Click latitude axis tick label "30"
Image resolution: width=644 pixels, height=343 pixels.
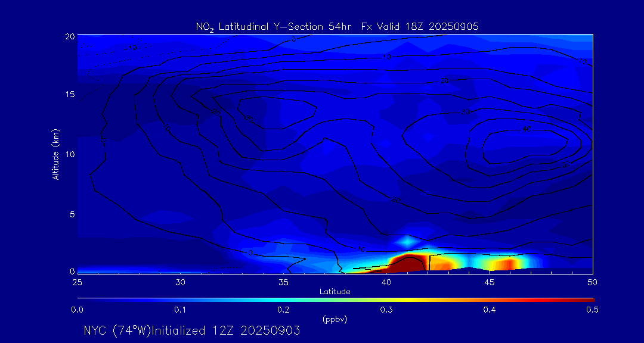(x=180, y=282)
